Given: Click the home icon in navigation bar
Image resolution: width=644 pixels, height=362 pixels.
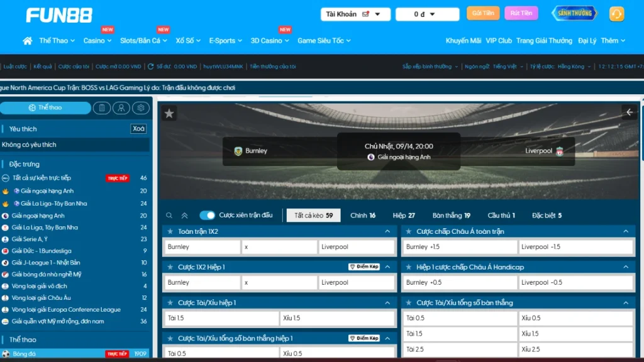Looking at the screenshot, I should (x=27, y=41).
